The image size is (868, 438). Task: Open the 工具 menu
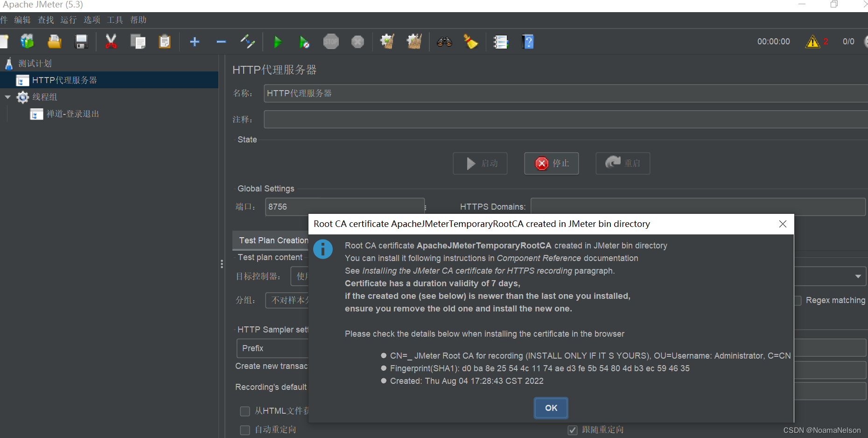click(115, 20)
